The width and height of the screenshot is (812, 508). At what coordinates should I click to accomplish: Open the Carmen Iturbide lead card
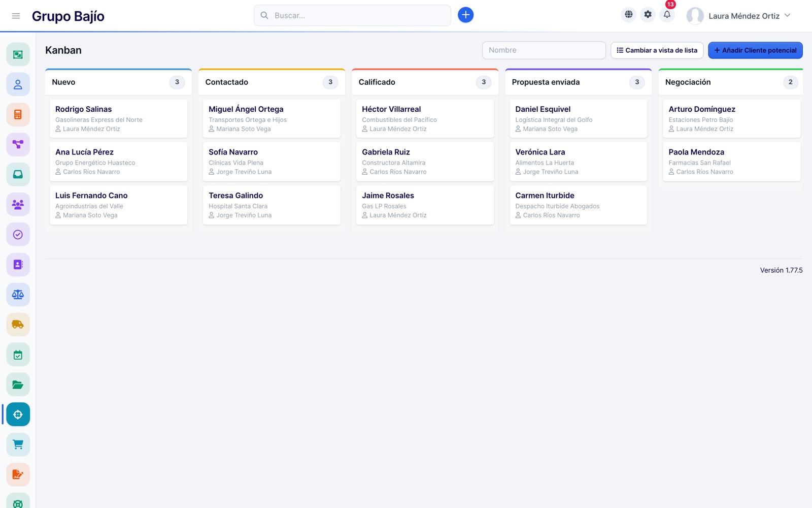click(x=578, y=205)
